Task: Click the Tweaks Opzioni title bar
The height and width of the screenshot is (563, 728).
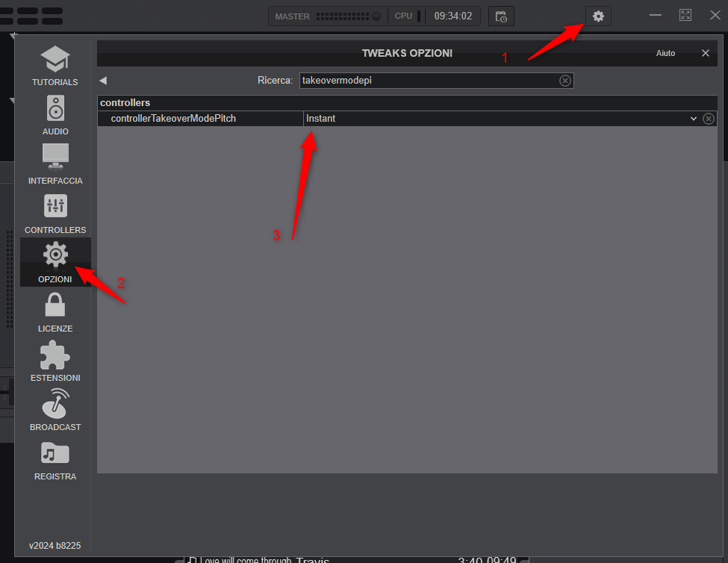Action: pyautogui.click(x=407, y=53)
